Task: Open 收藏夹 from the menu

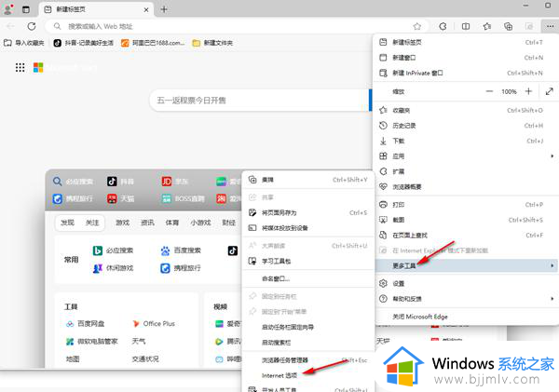Action: 465,110
